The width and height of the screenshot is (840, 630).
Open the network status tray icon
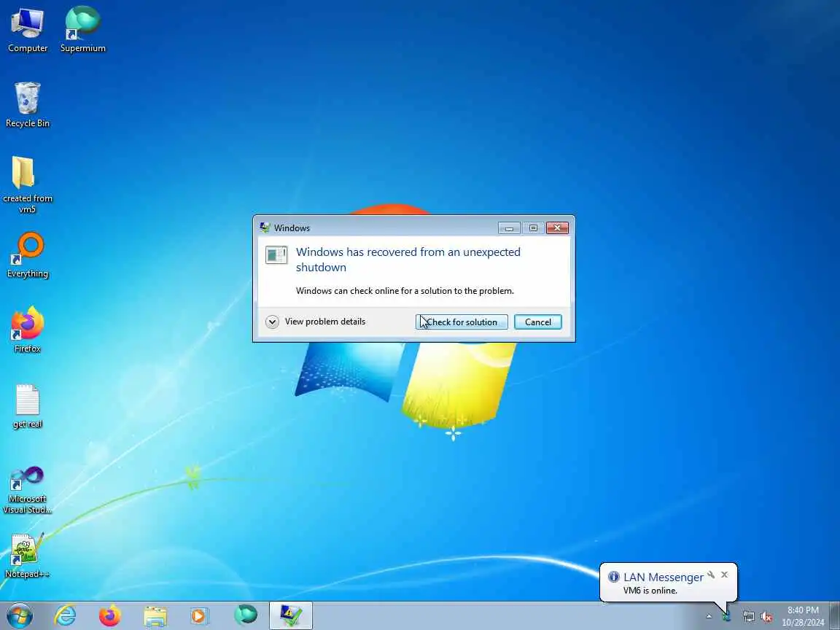748,617
